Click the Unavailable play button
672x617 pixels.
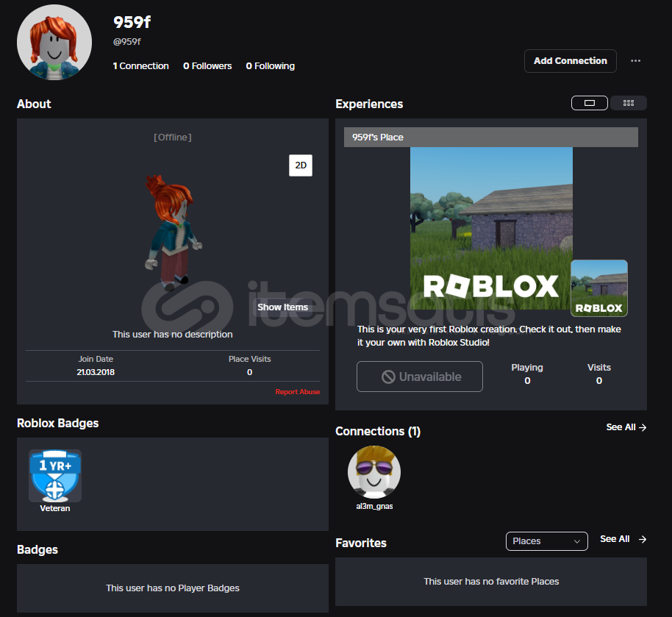[x=420, y=377]
